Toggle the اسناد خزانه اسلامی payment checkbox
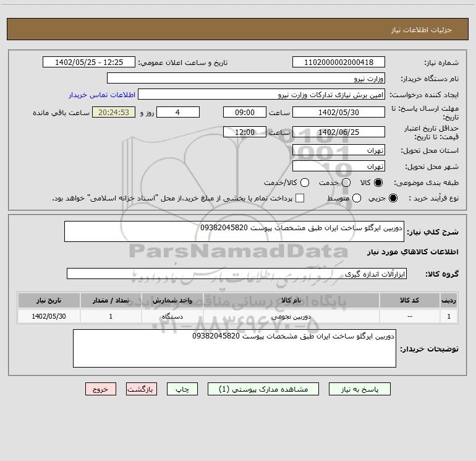 coord(300,198)
